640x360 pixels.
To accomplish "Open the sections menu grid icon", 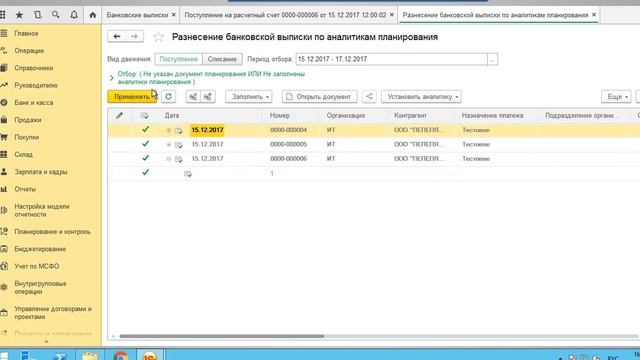I will [x=3, y=15].
